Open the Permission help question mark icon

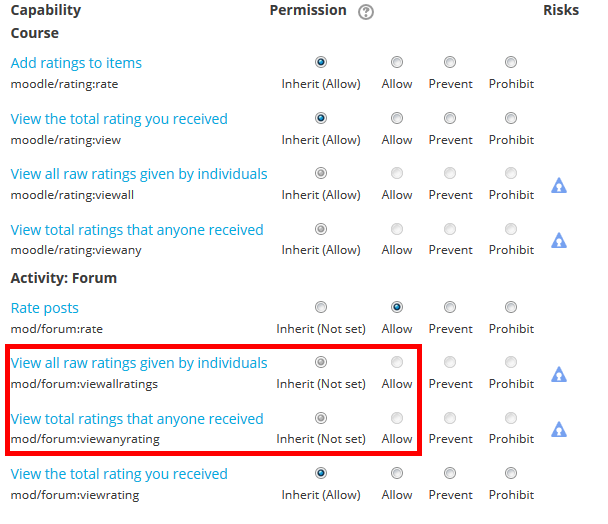pyautogui.click(x=366, y=12)
